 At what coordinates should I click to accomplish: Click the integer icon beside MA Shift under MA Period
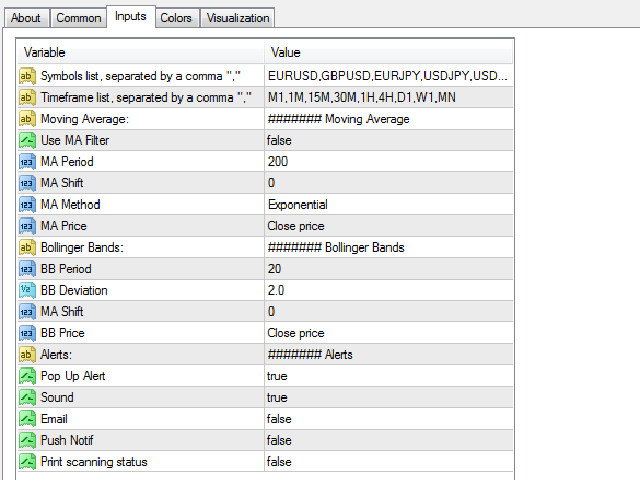point(27,183)
